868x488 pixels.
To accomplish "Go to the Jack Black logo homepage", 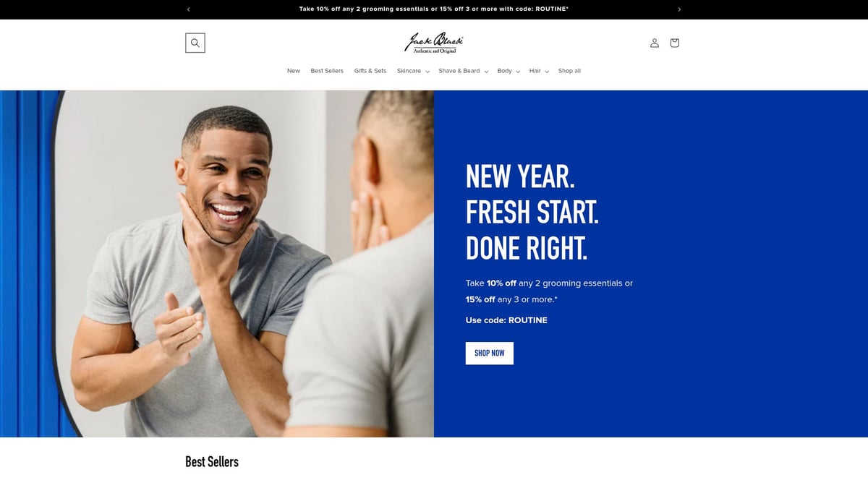I will click(434, 43).
